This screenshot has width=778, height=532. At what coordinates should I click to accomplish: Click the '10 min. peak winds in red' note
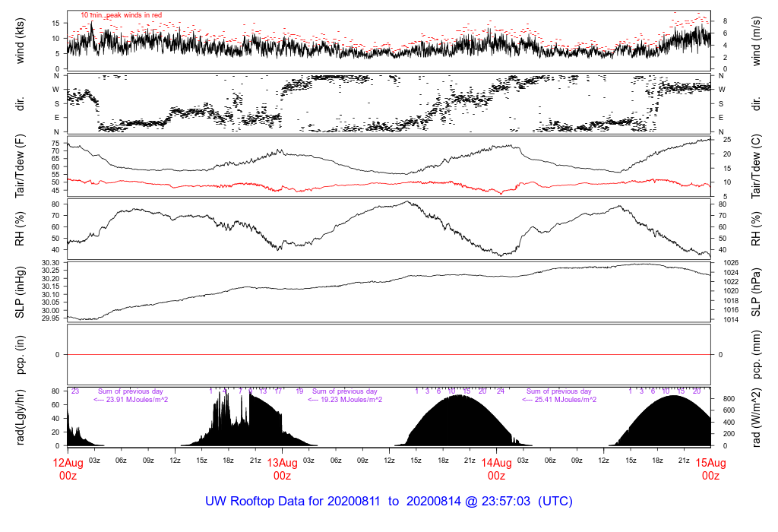[x=121, y=15]
